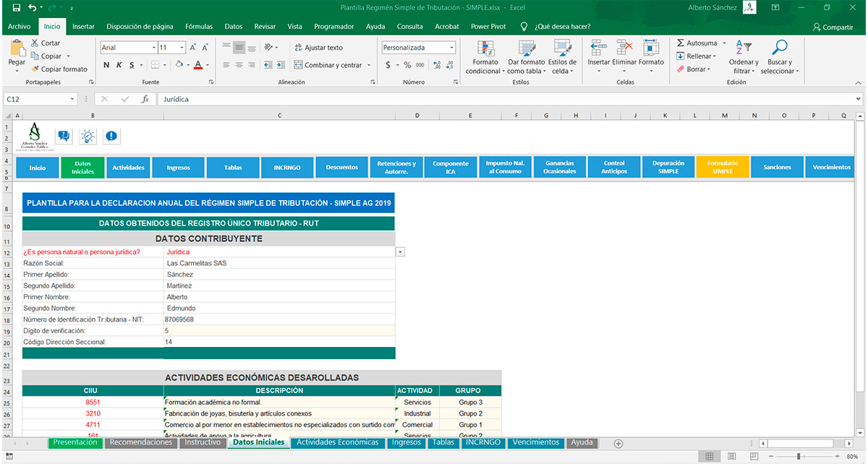868x464 pixels.
Task: Click the exclamation alert icon in the sheet
Action: point(111,136)
